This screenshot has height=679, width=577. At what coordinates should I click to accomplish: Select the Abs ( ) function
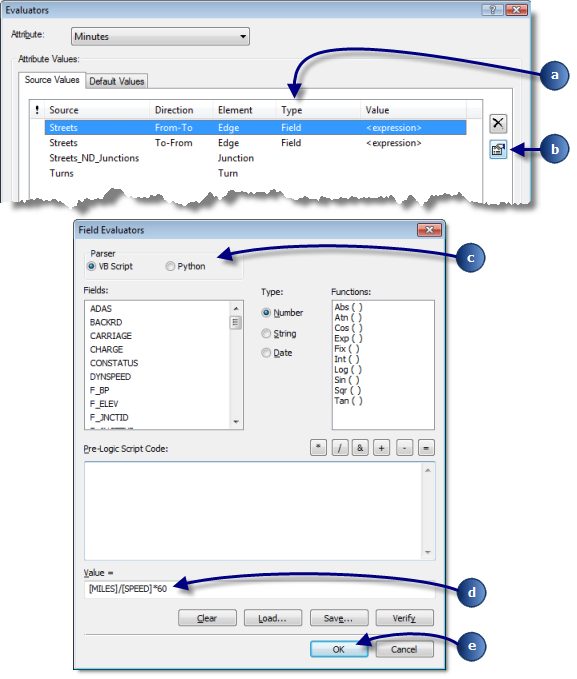[x=348, y=307]
